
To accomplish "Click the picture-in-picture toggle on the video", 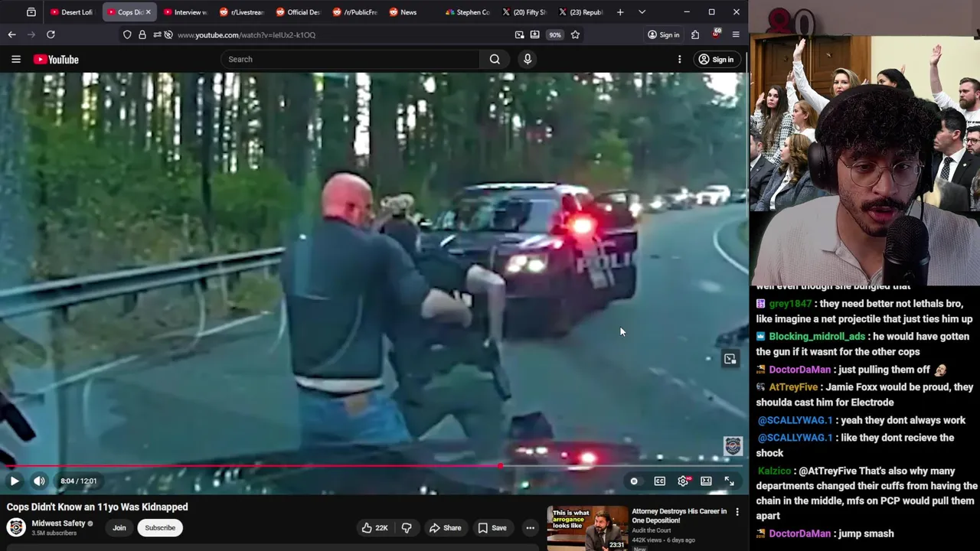I will coord(730,359).
